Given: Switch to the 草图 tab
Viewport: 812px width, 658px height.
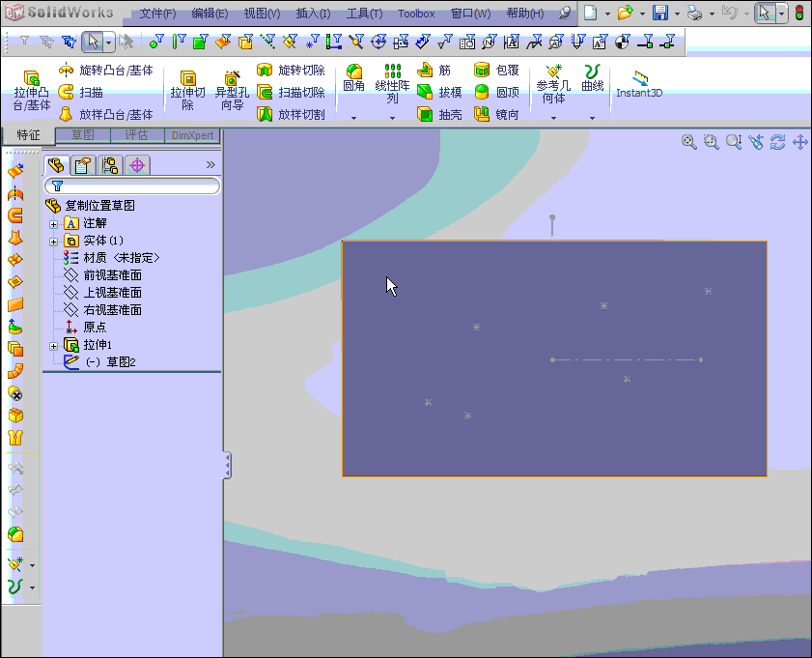Looking at the screenshot, I should point(83,135).
